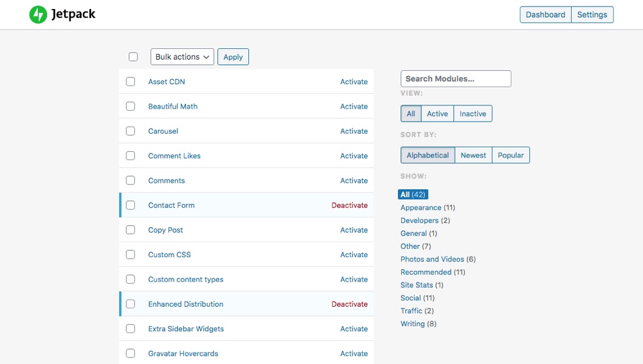Sort modules by Alphabetical
Screen dimensions: 643x364
click(428, 155)
